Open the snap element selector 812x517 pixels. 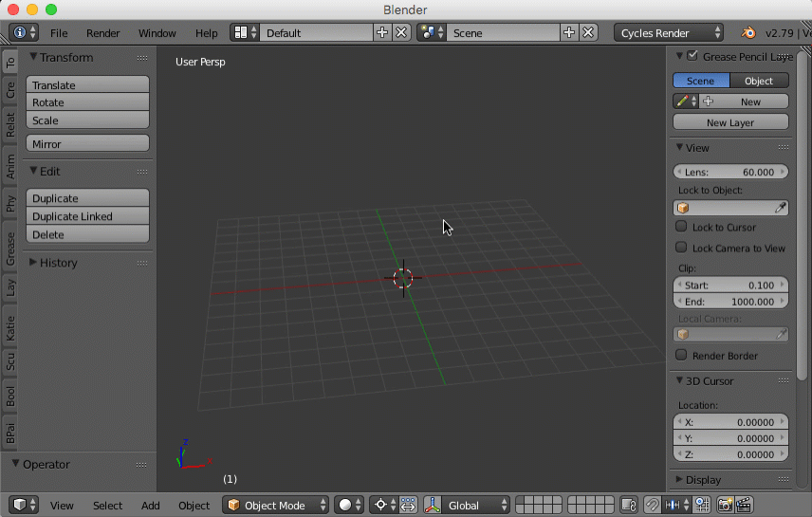676,505
